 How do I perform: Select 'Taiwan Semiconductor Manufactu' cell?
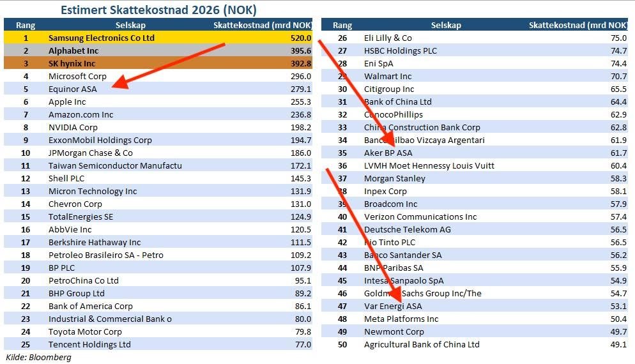115,165
